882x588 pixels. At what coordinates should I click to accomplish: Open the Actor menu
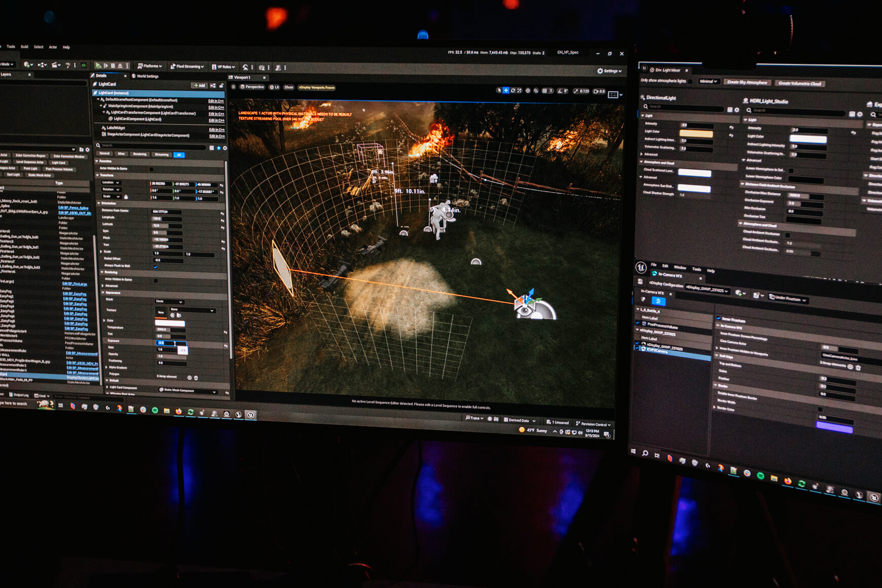[53, 47]
